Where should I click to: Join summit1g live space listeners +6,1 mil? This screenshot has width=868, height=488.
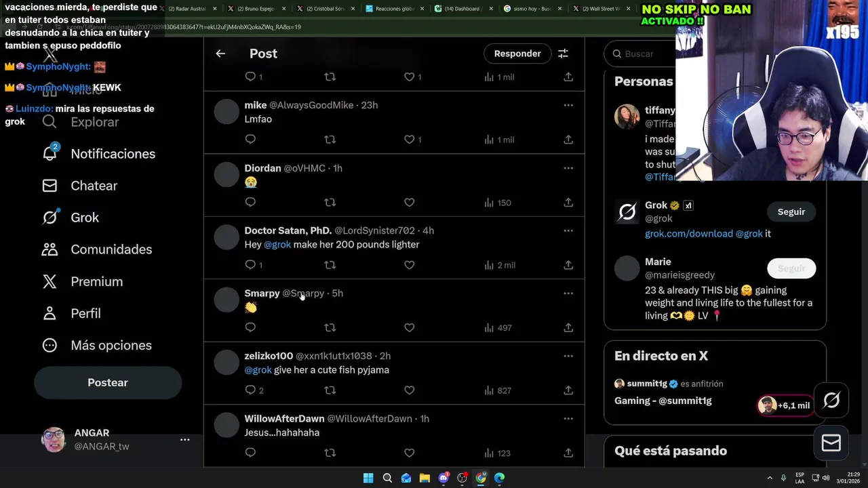(x=785, y=405)
